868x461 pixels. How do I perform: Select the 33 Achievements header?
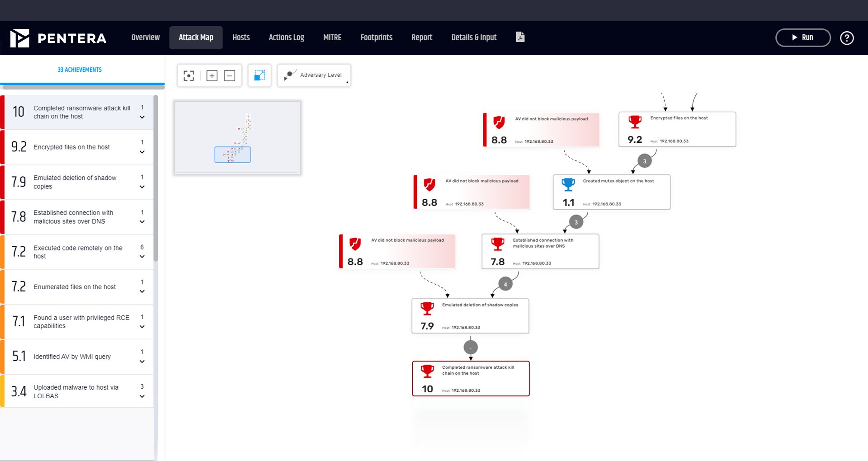point(80,70)
